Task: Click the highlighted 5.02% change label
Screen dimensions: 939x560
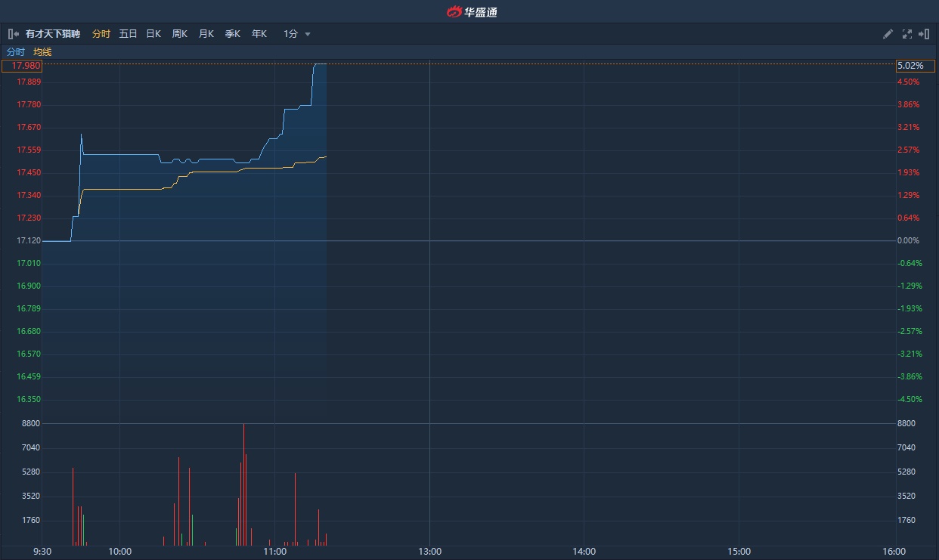Action: [x=917, y=66]
